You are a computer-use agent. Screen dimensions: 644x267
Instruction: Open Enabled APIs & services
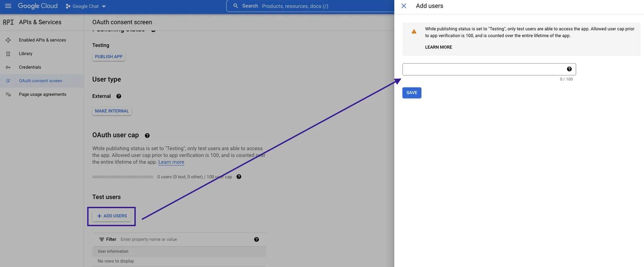[x=42, y=40]
